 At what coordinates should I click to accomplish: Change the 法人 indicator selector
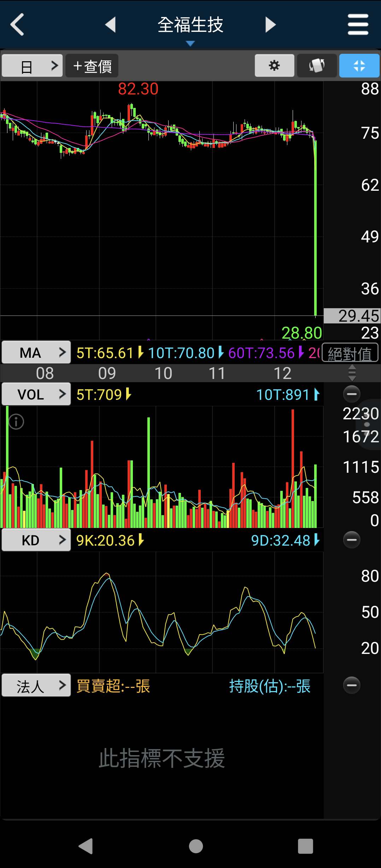click(36, 685)
